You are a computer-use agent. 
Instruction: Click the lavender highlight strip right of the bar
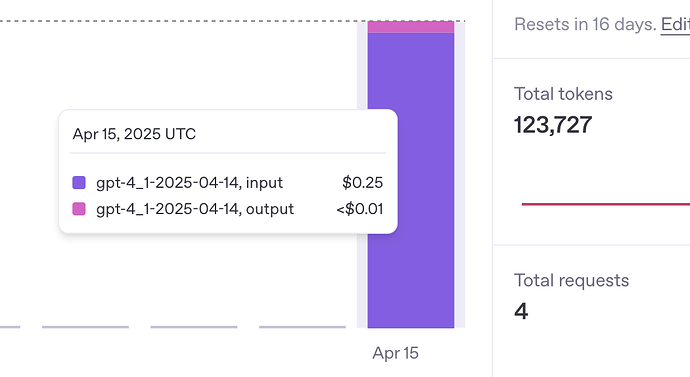coord(460,175)
